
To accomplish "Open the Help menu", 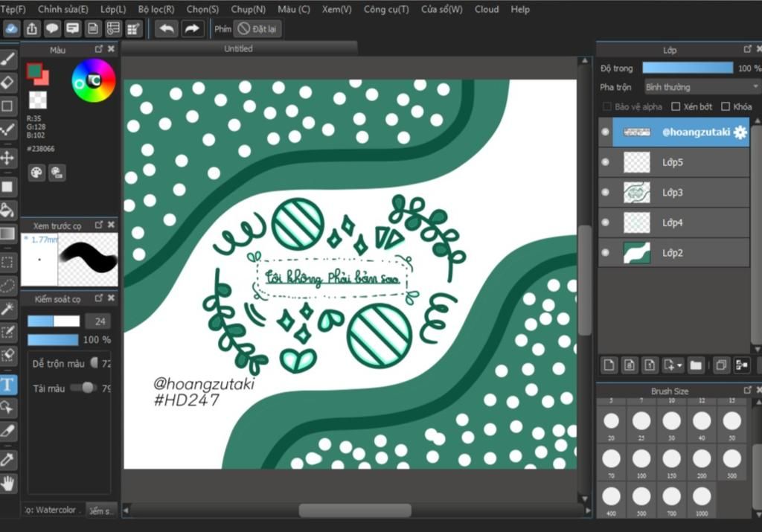I will coord(520,9).
